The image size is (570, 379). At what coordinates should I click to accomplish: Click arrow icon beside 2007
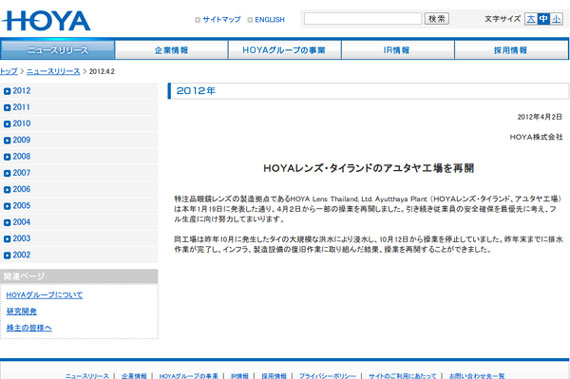pos(7,173)
